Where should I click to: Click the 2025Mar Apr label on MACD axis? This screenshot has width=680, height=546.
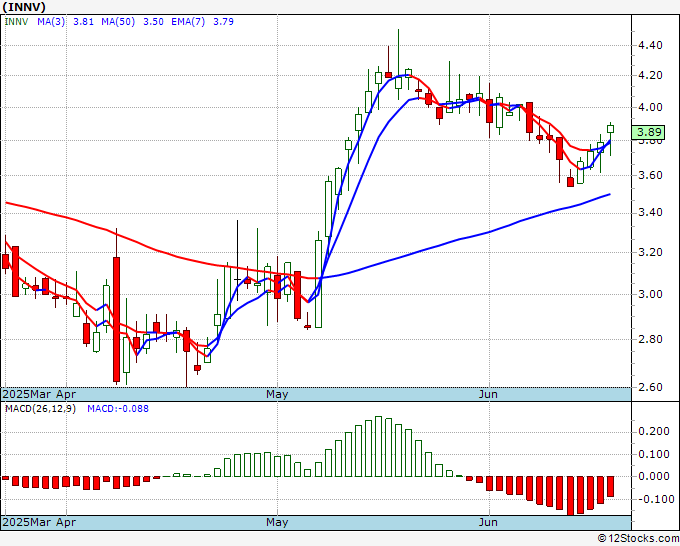[39, 522]
